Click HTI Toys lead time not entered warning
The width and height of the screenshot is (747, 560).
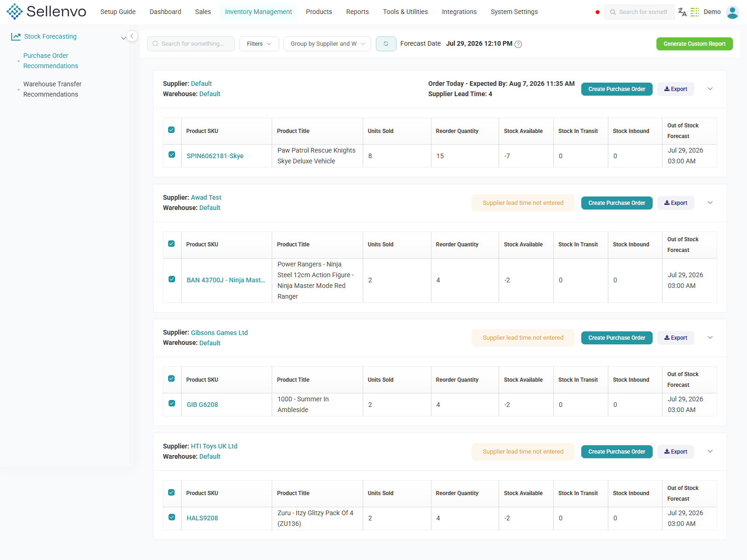(x=523, y=452)
